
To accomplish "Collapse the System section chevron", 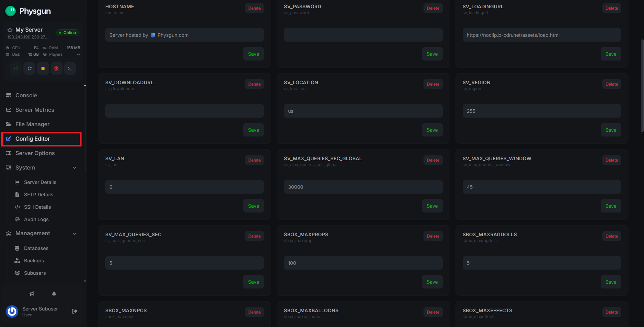I will (75, 167).
